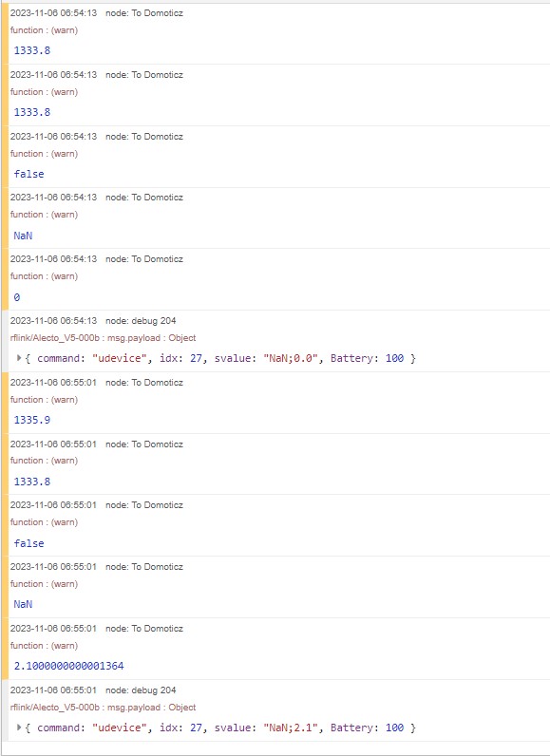Open node debug 204 logged at 55:01
Screen dimensions: 550x756
pos(141,690)
